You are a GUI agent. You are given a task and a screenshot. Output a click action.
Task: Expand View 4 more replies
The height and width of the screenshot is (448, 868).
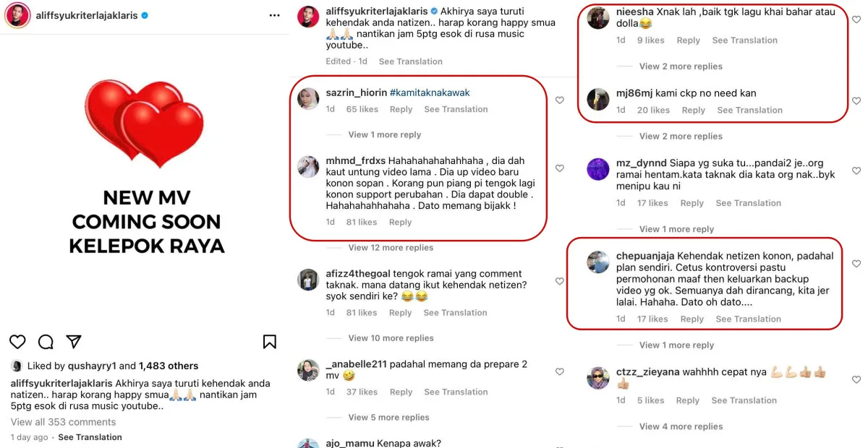pos(681,426)
